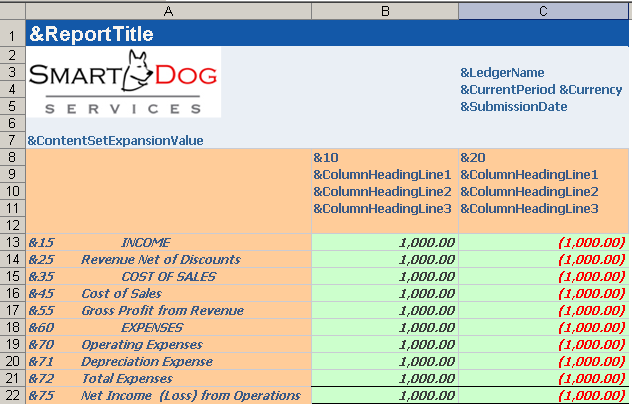Screen dimensions: 632x404
Task: Click the &ContentSetExpansionValue cell
Action: [x=168, y=140]
